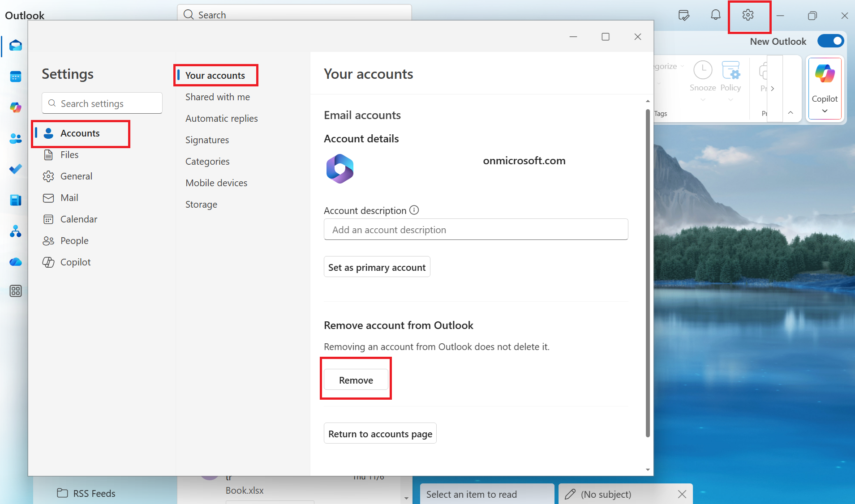Launch Copilot from the left app rail
Viewport: 855px width, 504px height.
click(x=16, y=107)
